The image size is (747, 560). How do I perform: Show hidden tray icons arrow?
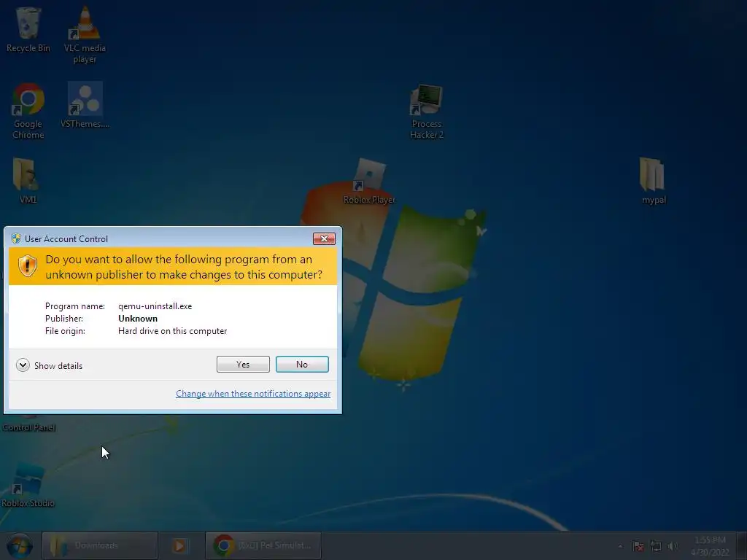click(620, 546)
